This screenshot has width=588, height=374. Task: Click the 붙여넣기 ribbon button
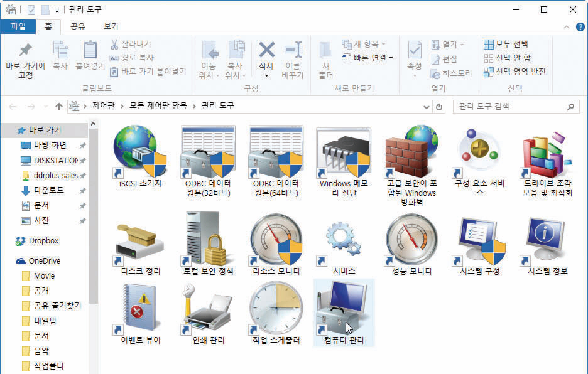[x=90, y=55]
